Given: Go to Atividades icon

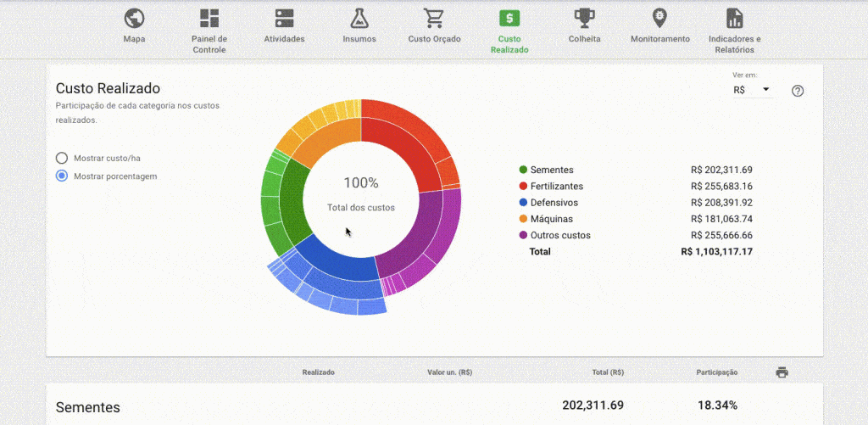Looking at the screenshot, I should pyautogui.click(x=284, y=19).
